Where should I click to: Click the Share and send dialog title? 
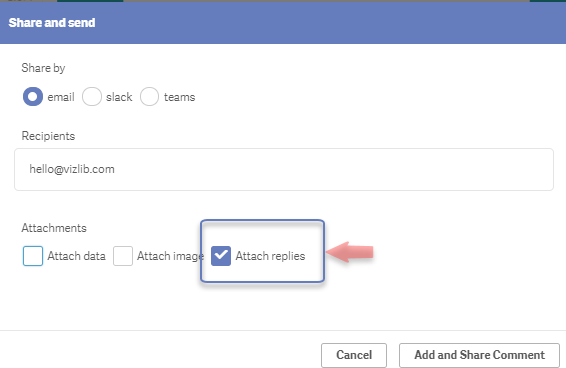(x=52, y=23)
